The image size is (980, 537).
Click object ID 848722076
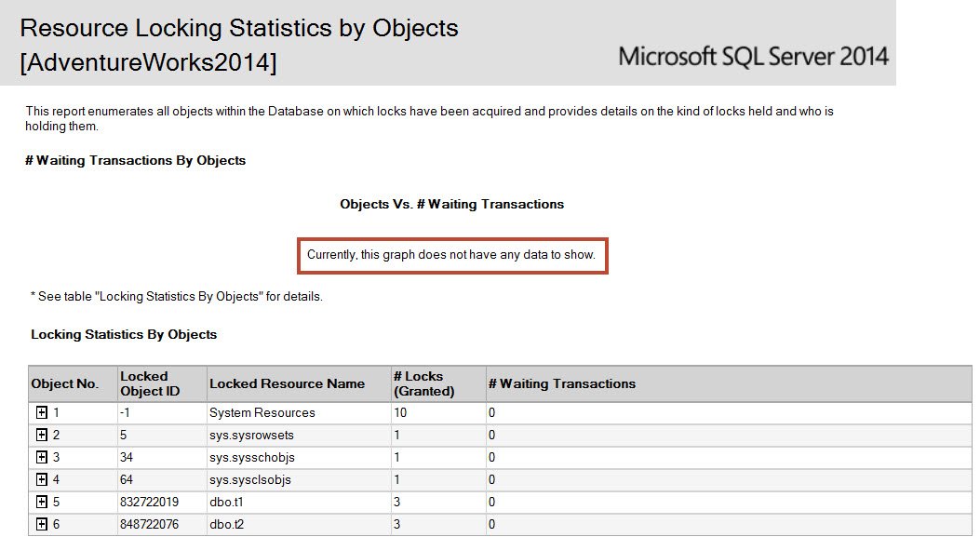pyautogui.click(x=150, y=524)
